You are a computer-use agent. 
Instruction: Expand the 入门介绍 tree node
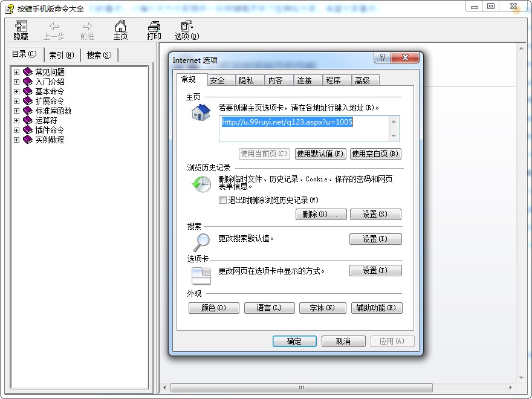tap(16, 82)
